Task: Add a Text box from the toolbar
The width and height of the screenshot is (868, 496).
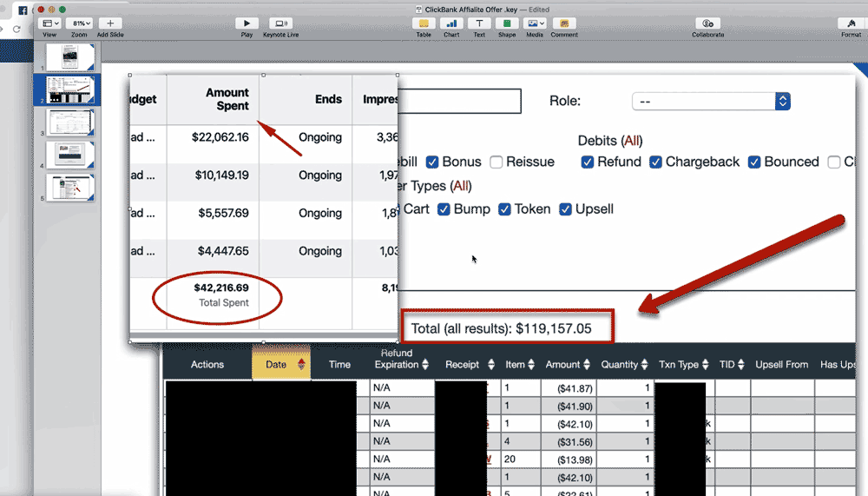Action: [x=479, y=23]
